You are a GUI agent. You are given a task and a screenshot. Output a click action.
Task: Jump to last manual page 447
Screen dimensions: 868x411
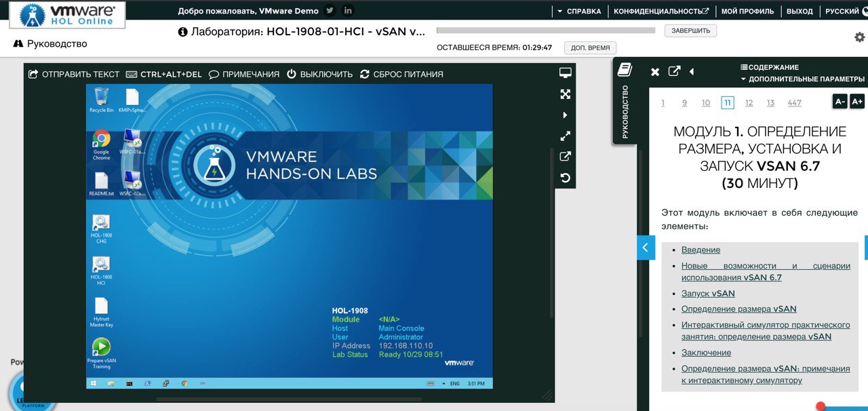tap(795, 103)
